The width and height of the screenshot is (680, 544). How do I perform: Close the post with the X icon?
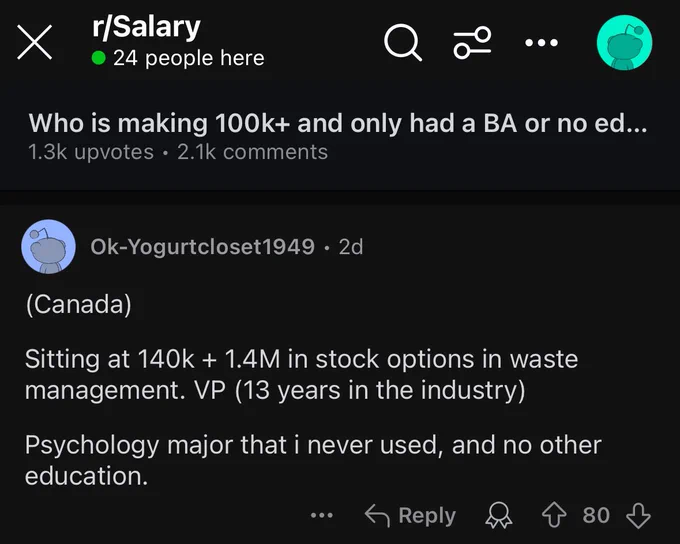pyautogui.click(x=35, y=42)
